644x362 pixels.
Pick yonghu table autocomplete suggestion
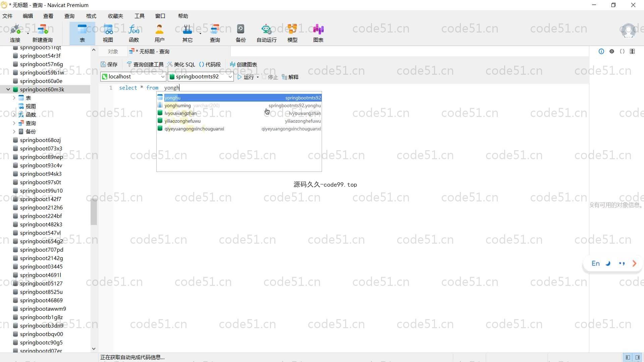tap(239, 98)
